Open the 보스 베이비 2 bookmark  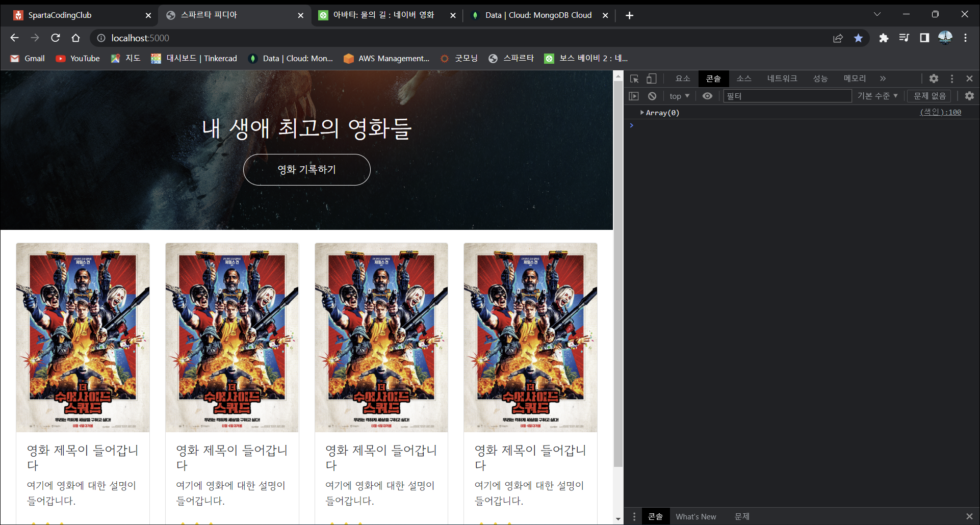coord(586,58)
